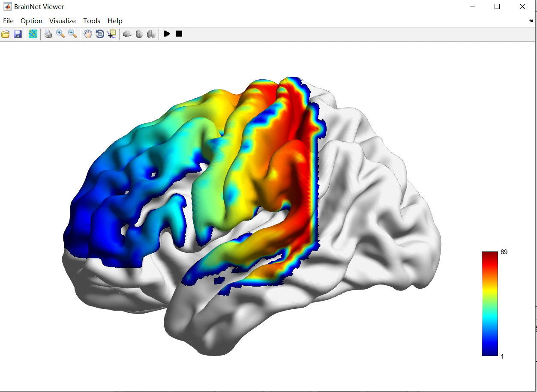Enable the 3D rotate tool
This screenshot has width=537, height=392.
coord(99,34)
